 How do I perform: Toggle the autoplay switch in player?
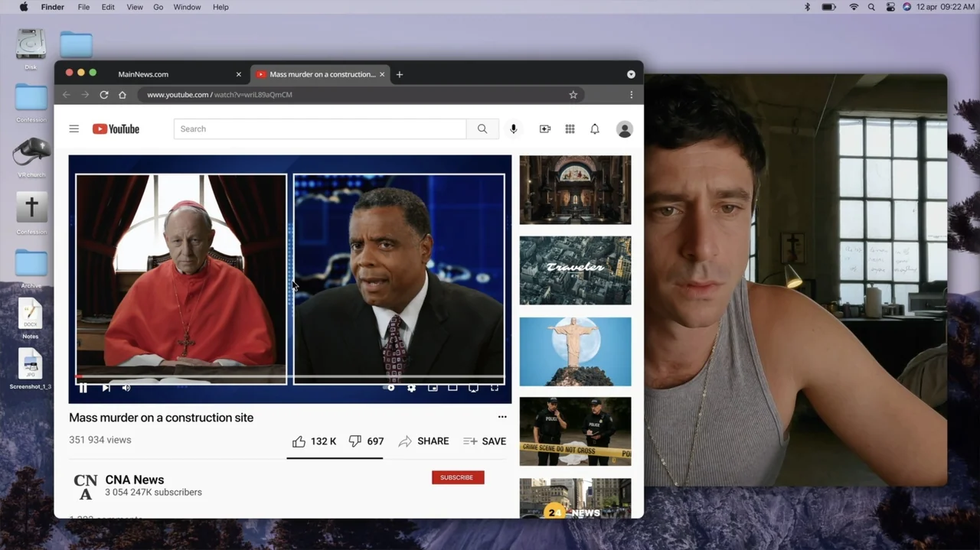tap(390, 388)
